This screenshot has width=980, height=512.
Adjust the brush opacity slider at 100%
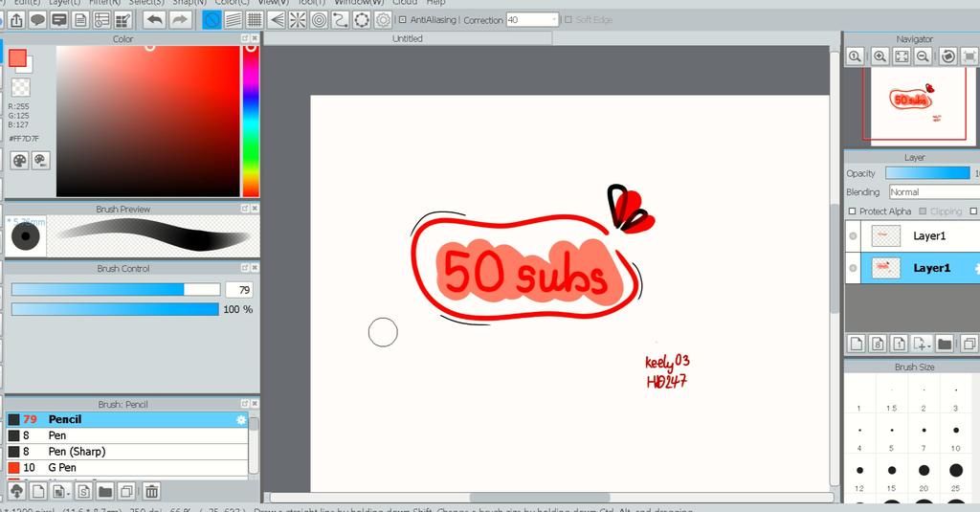pyautogui.click(x=116, y=309)
